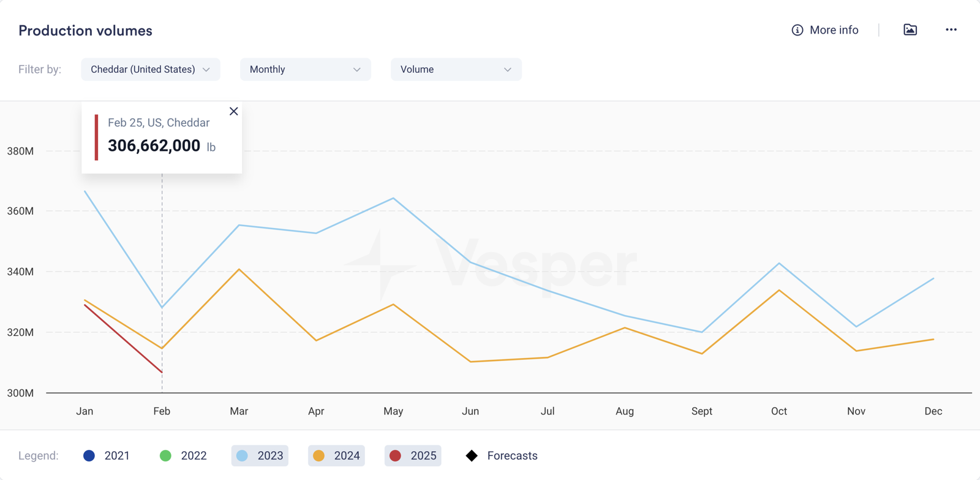
Task: Open the Volume metric dropdown
Action: pos(456,69)
